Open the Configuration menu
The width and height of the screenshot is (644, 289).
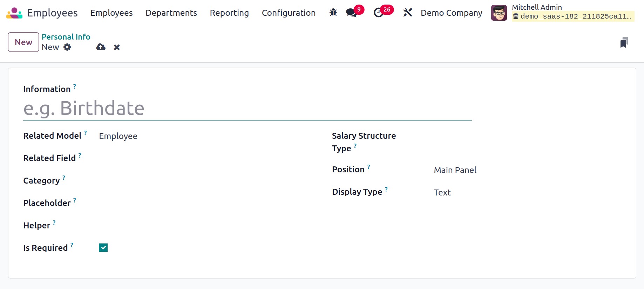pyautogui.click(x=289, y=13)
